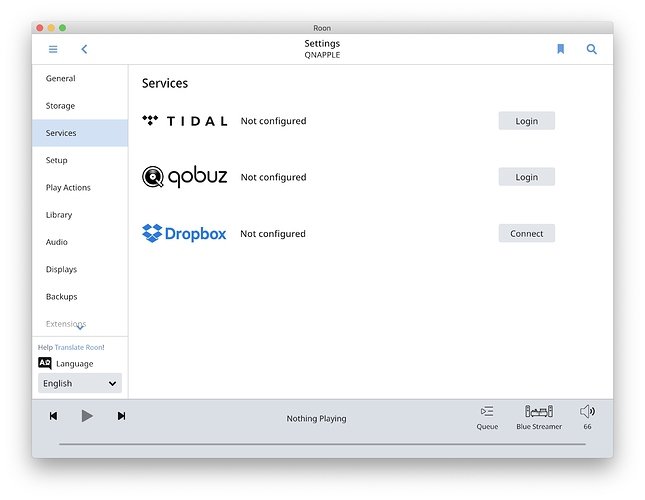Click the TIDAL logo
645x500 pixels.
185,121
